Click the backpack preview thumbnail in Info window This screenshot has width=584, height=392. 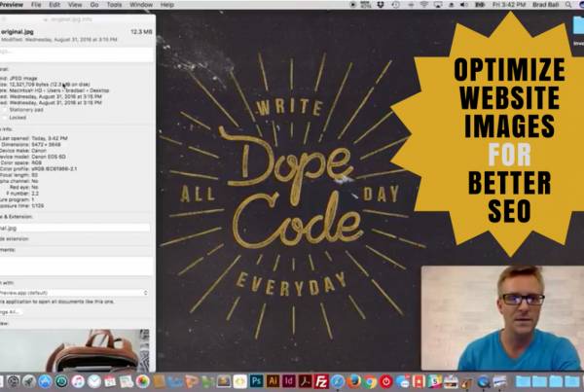point(75,350)
